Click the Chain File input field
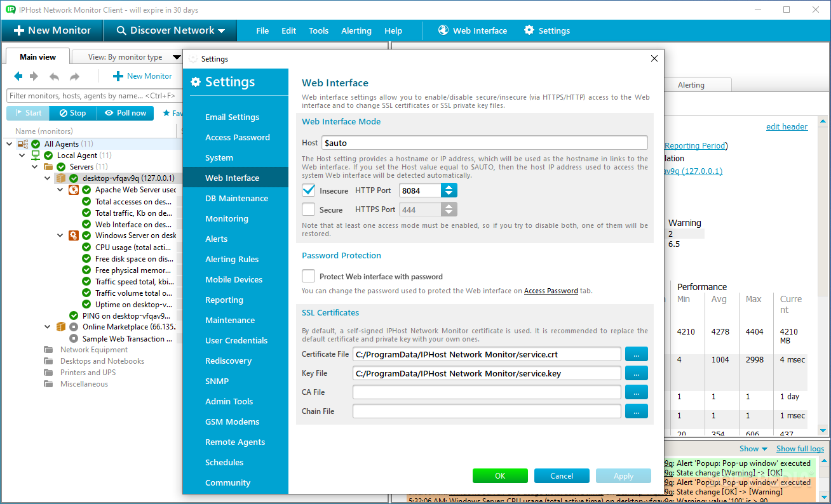Image resolution: width=831 pixels, height=504 pixels. (487, 411)
